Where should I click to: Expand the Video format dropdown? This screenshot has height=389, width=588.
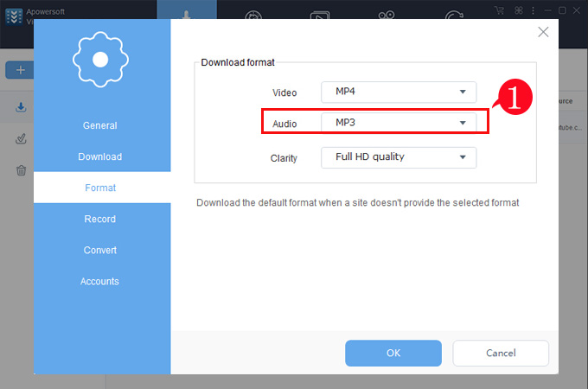[x=399, y=92]
